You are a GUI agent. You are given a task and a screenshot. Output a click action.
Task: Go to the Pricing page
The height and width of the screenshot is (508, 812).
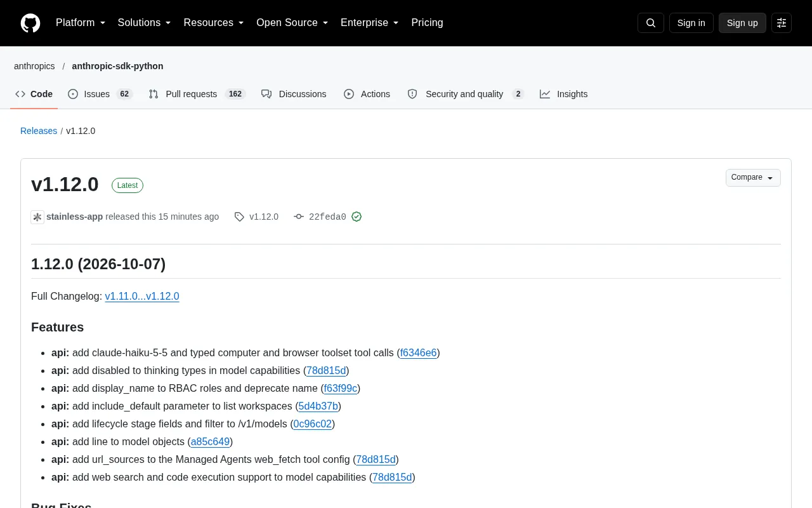[x=427, y=23]
